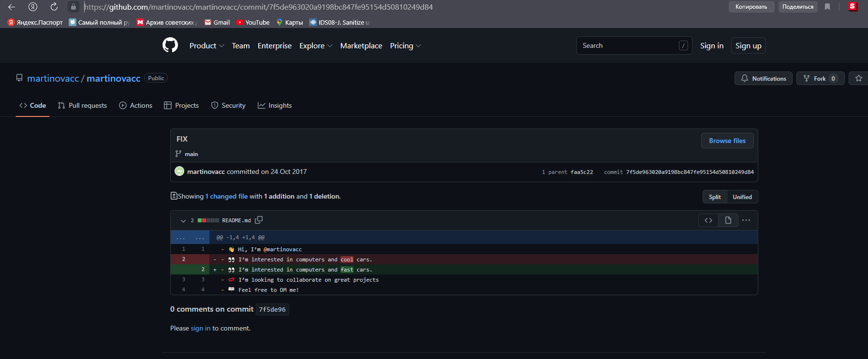Click the deleted line number 2
868x359 pixels.
coord(184,259)
